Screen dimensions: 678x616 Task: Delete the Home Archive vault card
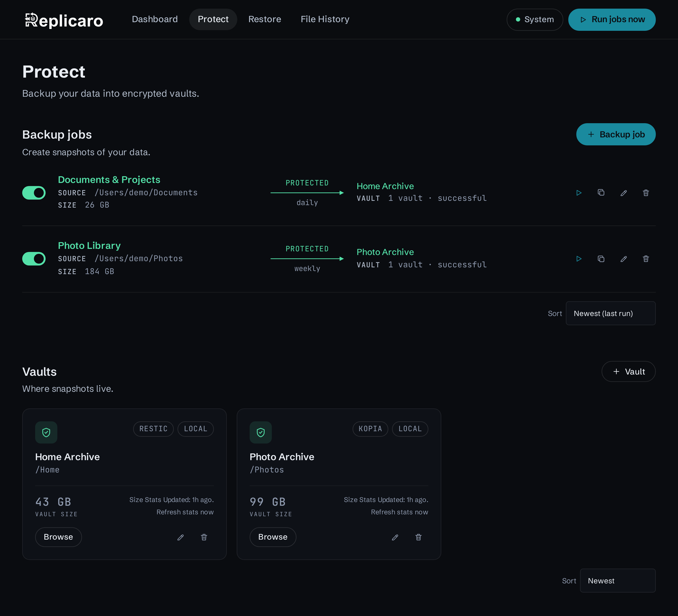pyautogui.click(x=204, y=537)
